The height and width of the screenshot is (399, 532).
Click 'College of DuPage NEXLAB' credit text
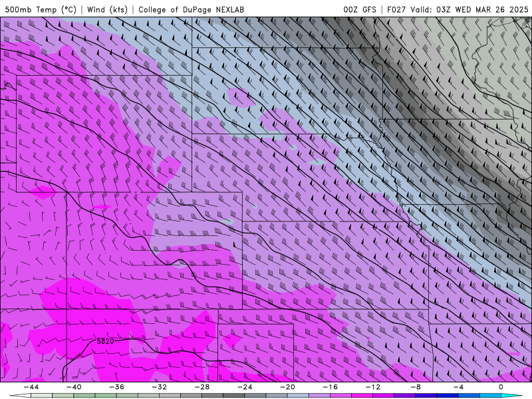pyautogui.click(x=191, y=9)
